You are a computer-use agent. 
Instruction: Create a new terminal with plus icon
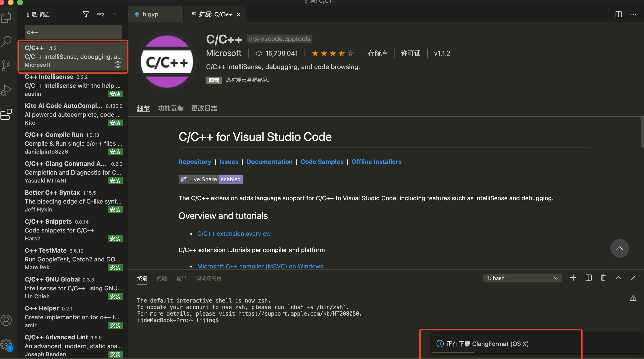573,278
